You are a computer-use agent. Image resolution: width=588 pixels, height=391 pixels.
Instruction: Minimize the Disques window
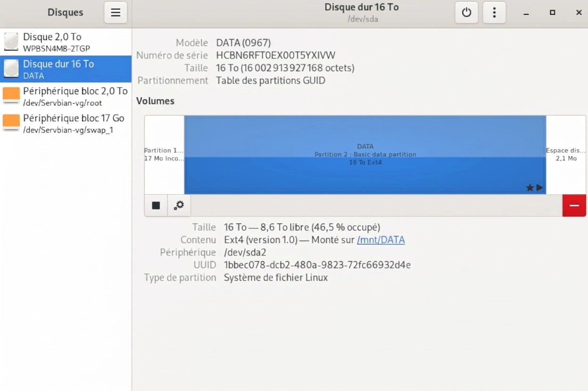pos(526,13)
